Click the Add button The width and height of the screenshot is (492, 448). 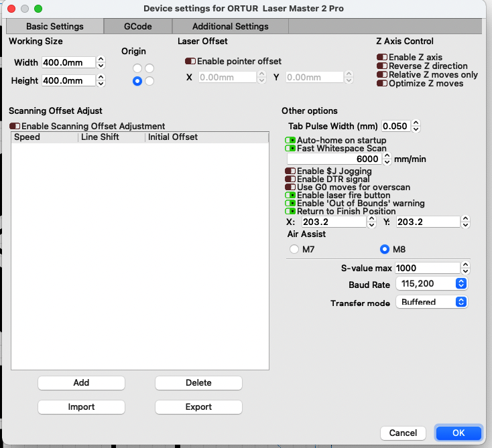(x=81, y=383)
